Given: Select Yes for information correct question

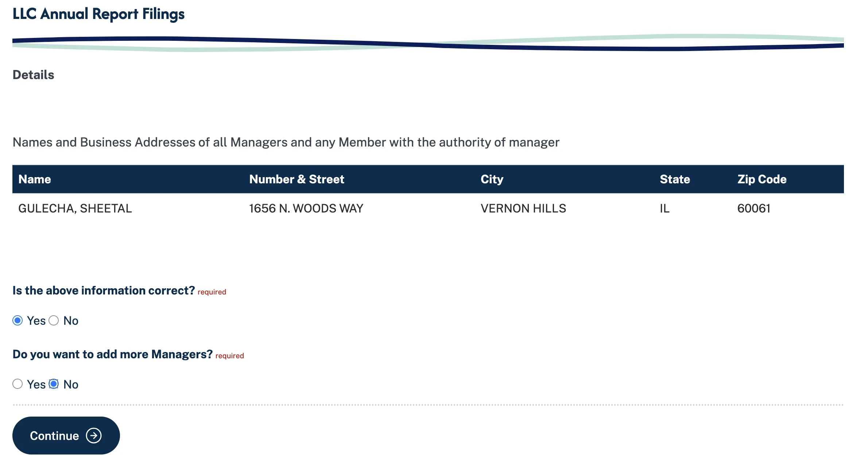Looking at the screenshot, I should pyautogui.click(x=17, y=321).
